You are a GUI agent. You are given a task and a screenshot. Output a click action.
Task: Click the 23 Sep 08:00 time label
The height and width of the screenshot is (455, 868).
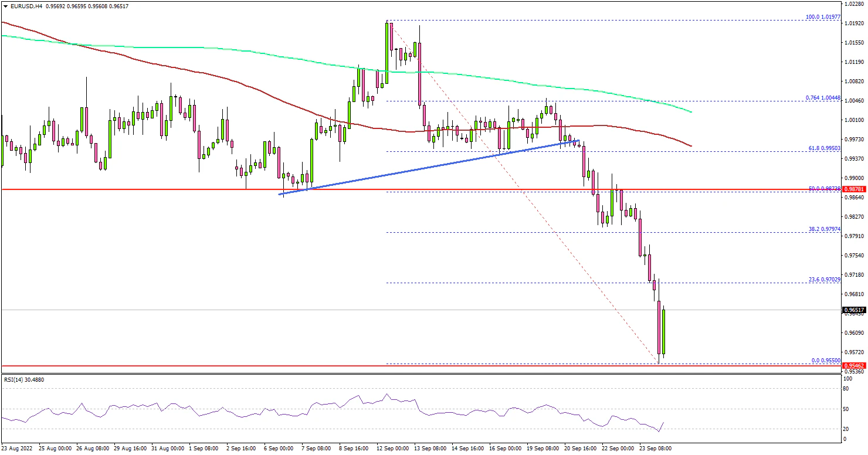[655, 449]
